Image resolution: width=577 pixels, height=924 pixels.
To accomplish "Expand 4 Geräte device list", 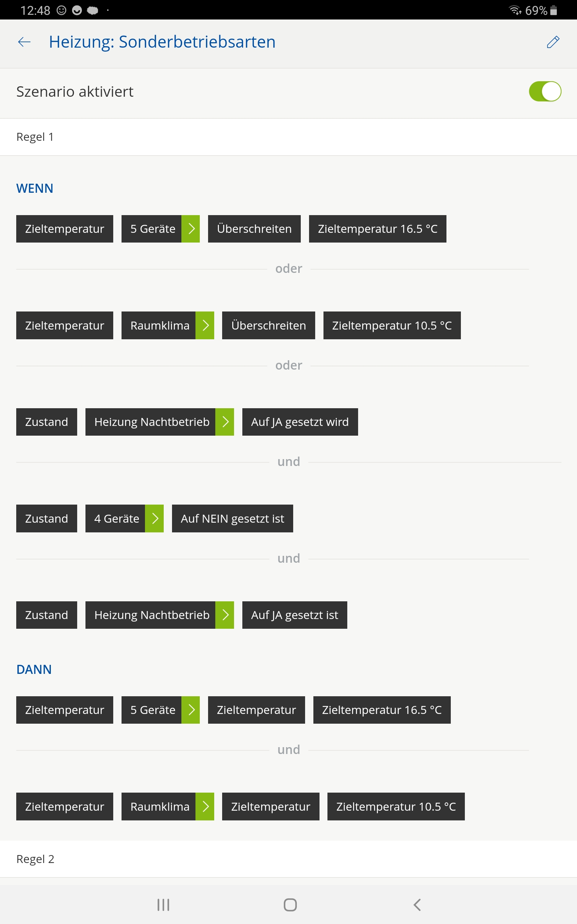I will point(155,519).
